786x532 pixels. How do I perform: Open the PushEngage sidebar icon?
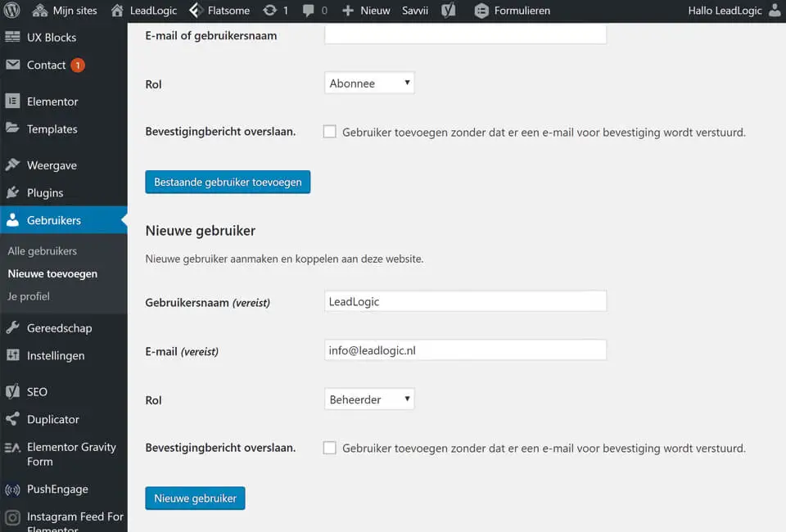12,489
